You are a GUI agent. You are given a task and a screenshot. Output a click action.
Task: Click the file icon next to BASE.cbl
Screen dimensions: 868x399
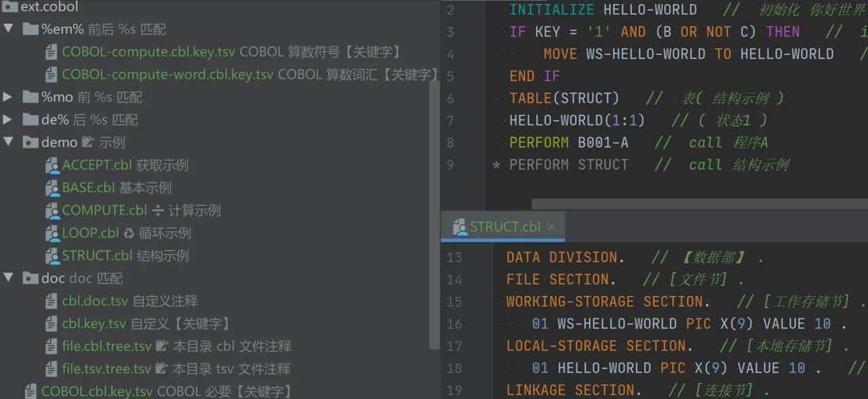click(x=53, y=187)
